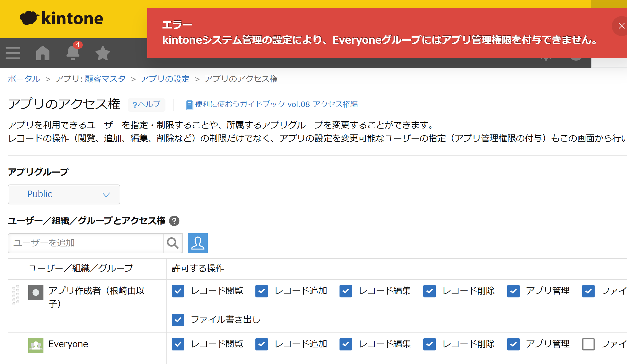Toggle the file import checkbox for アプリ作成者
627x364 pixels.
point(588,291)
